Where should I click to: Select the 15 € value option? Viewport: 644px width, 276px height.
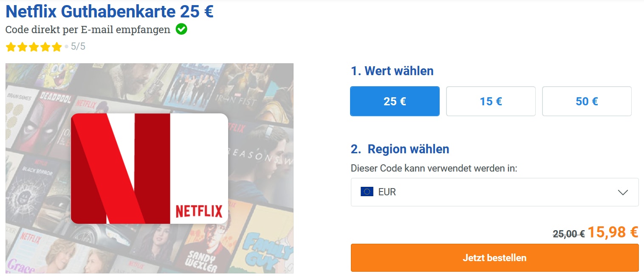point(491,101)
